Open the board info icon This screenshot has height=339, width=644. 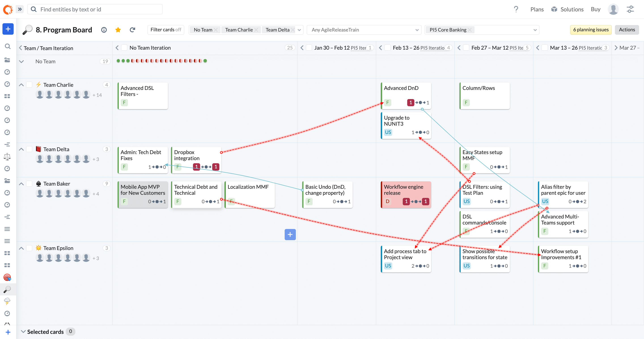click(x=104, y=30)
